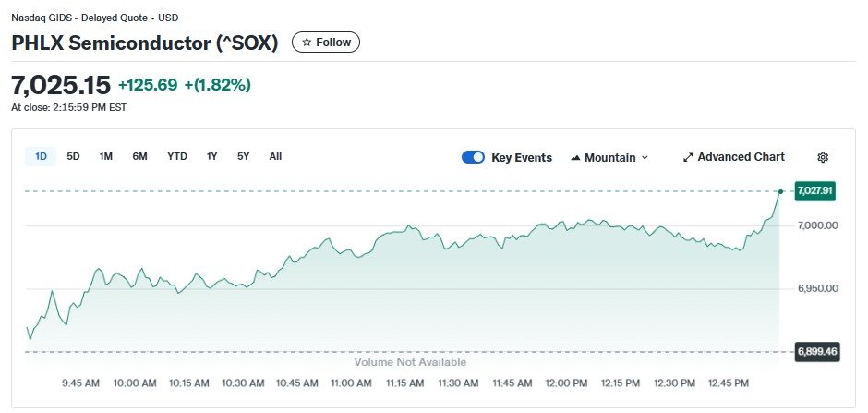Click the 7,027.91 current price label
The image size is (868, 413).
[x=815, y=190]
